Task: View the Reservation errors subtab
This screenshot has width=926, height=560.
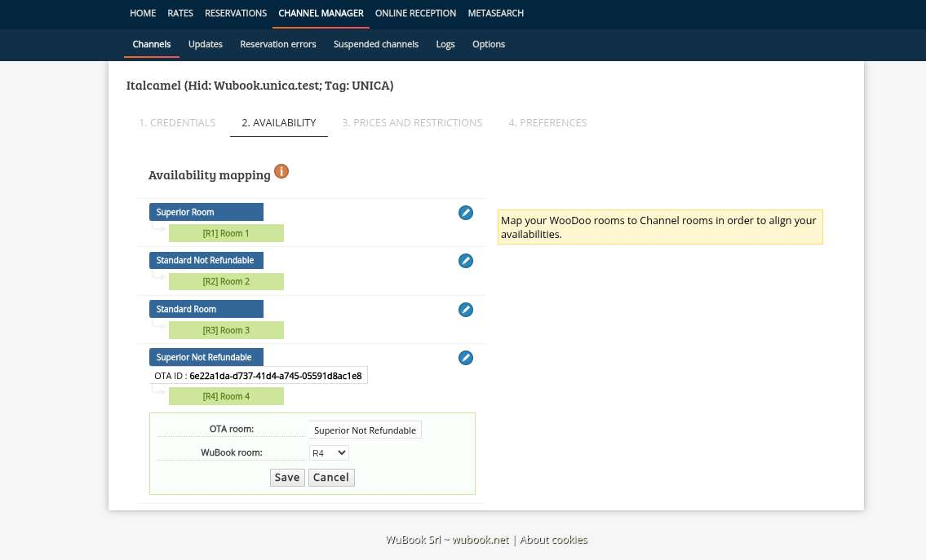Action: 277,44
